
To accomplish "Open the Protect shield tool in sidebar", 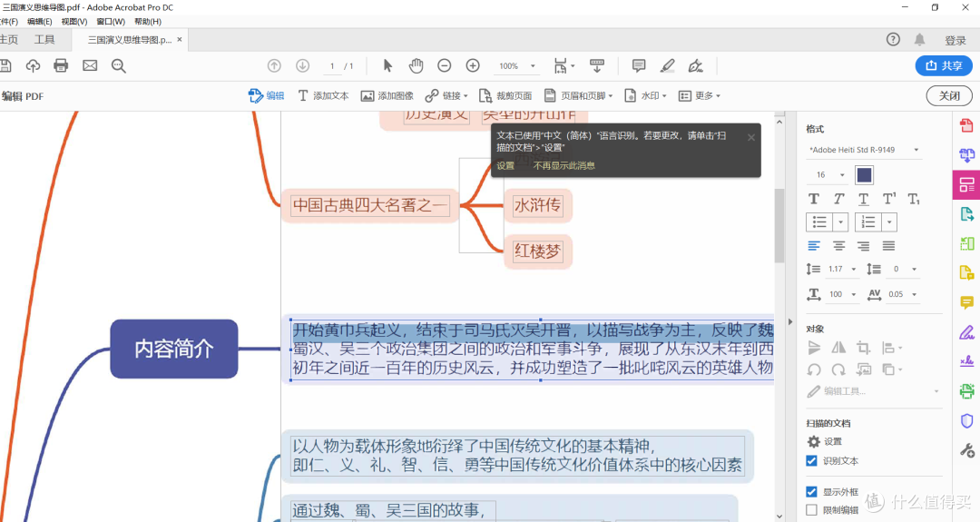I will [x=967, y=420].
